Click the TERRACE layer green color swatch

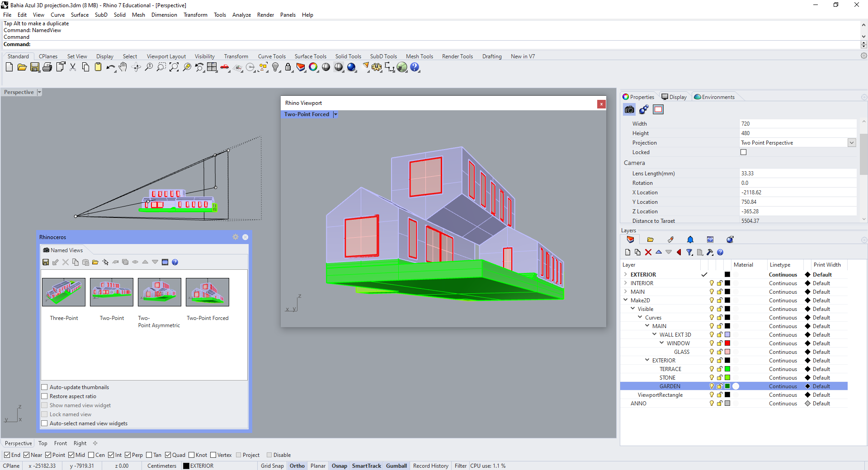(x=727, y=369)
